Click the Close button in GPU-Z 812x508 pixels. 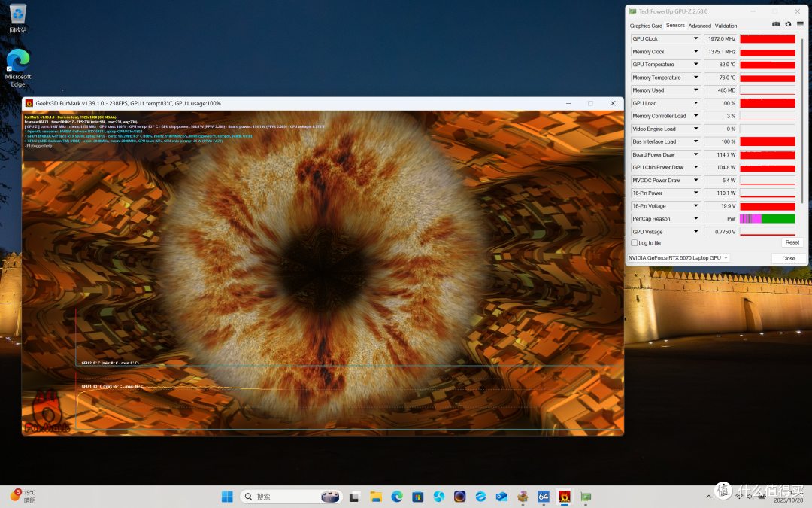pyautogui.click(x=788, y=258)
